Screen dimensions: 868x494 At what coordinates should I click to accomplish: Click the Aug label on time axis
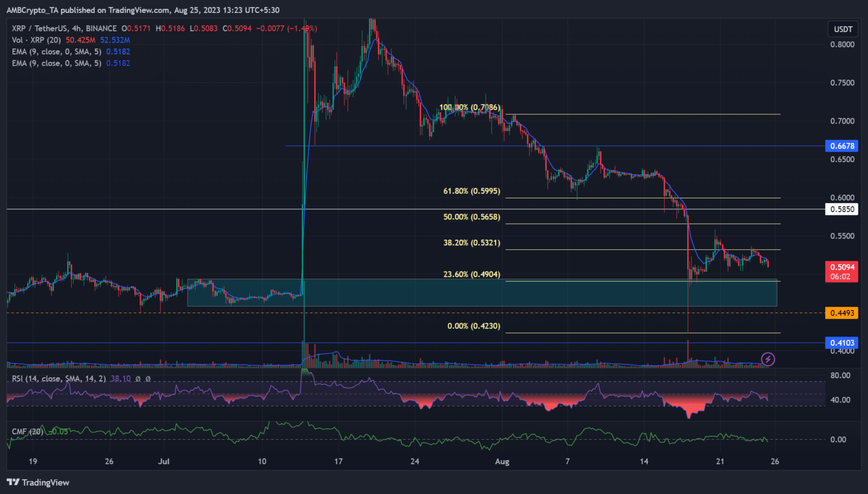(x=502, y=462)
